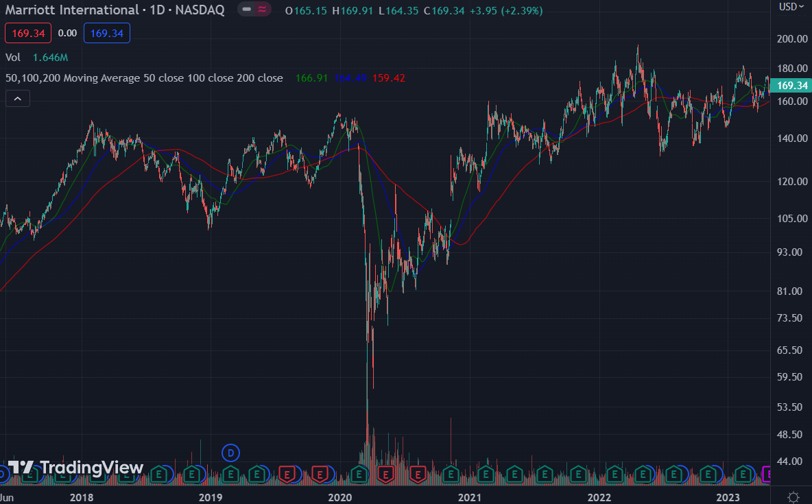Click the 0.00 spread value between price buttons

(67, 33)
